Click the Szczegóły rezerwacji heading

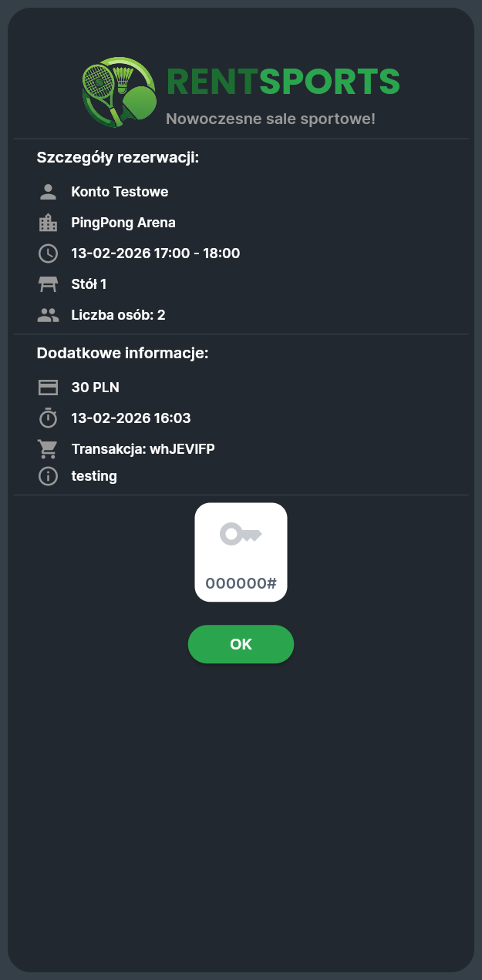tap(118, 158)
